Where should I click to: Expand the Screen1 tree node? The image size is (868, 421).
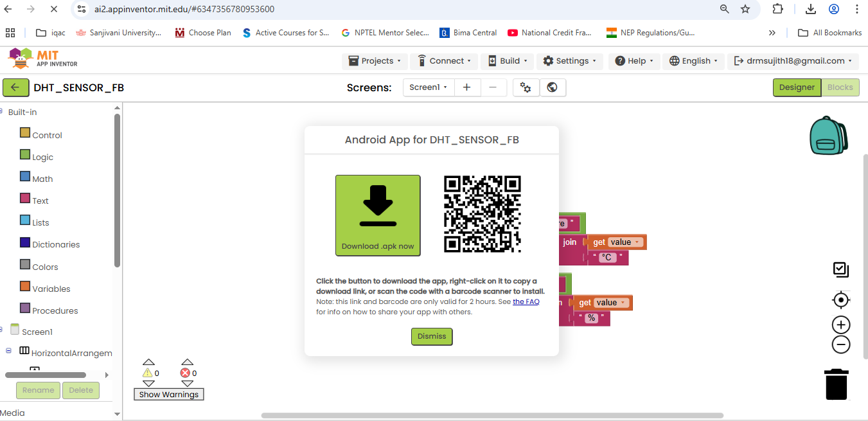click(2, 329)
